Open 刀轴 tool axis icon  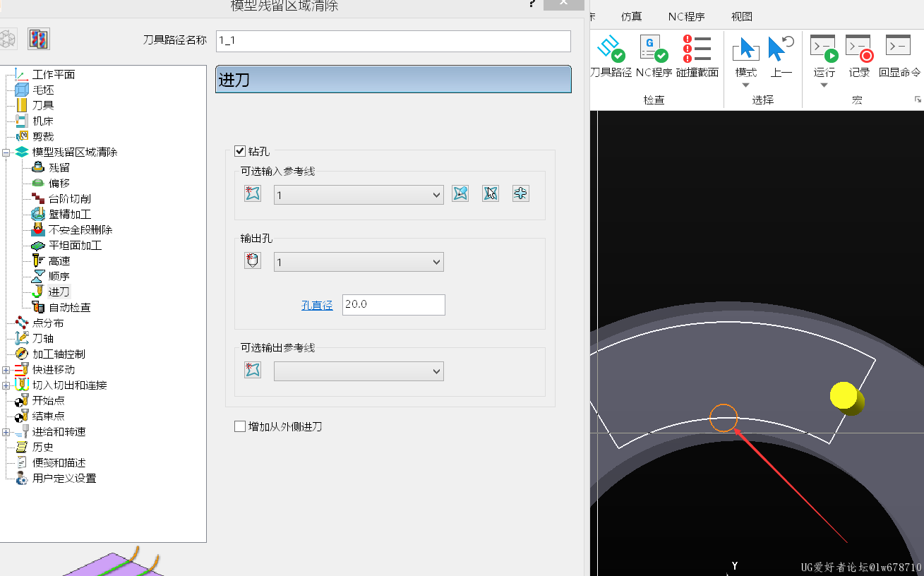[x=22, y=338]
